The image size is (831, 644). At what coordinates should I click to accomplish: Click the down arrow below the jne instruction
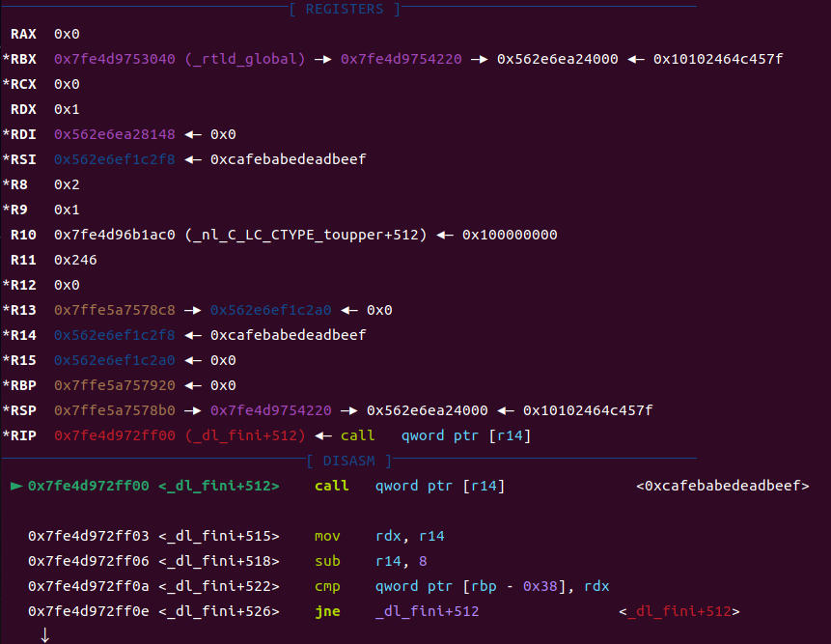point(43,634)
